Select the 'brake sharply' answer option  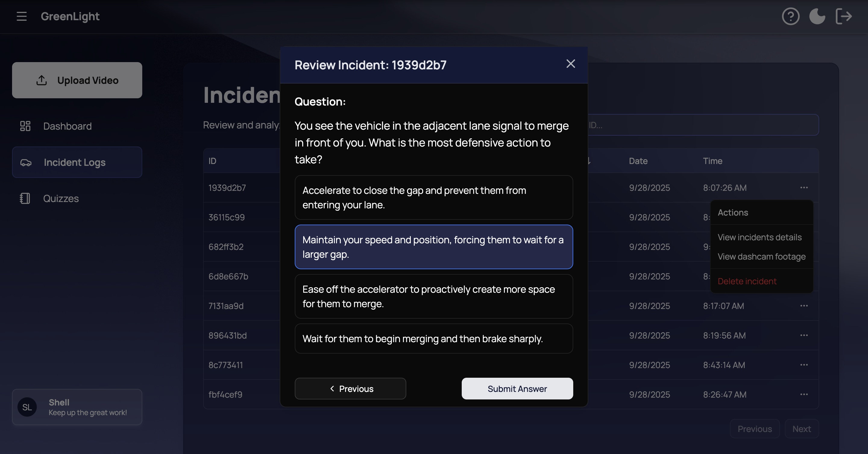[x=434, y=339]
